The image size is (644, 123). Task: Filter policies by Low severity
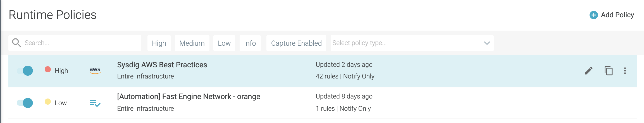[x=224, y=43]
